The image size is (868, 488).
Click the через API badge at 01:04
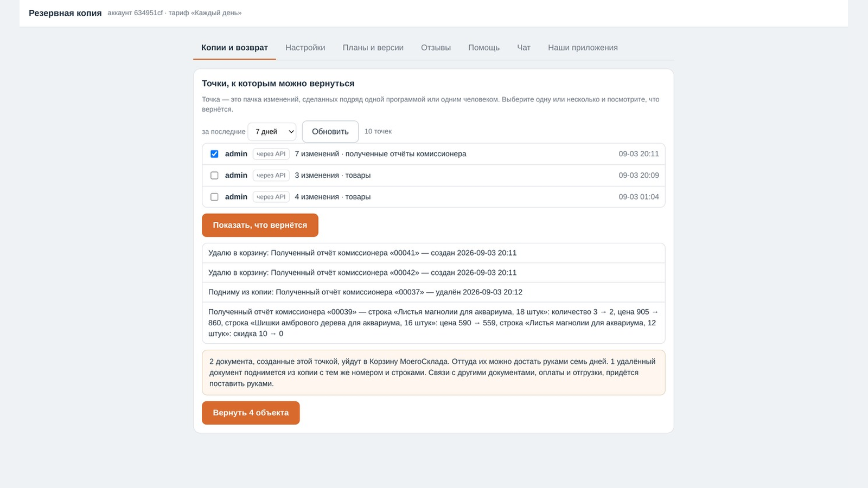point(271,197)
